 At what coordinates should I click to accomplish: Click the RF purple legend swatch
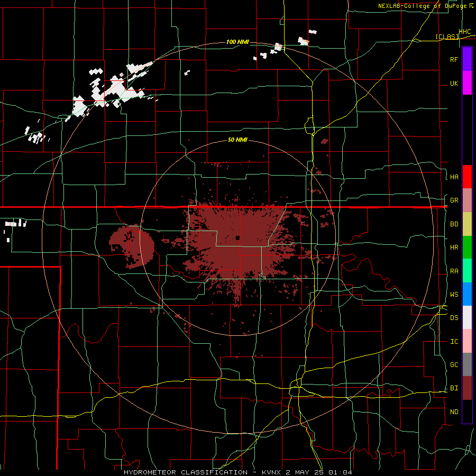point(467,59)
